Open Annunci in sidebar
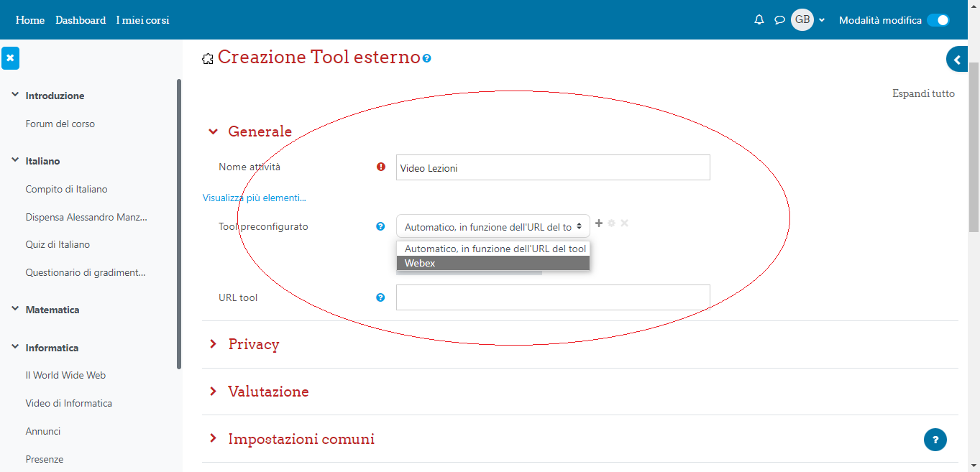This screenshot has width=980, height=472. click(x=43, y=431)
